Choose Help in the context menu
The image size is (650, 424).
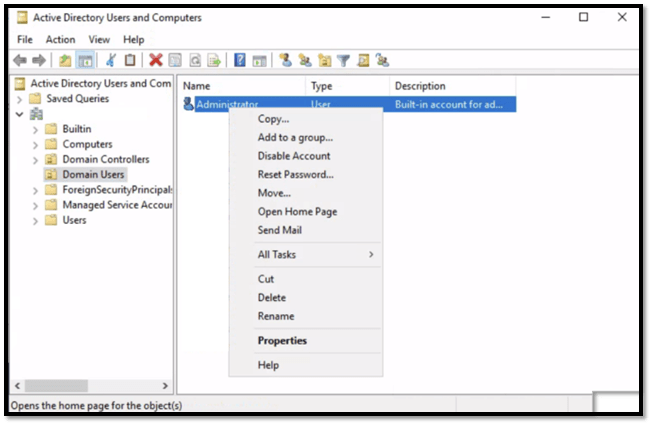(306, 365)
